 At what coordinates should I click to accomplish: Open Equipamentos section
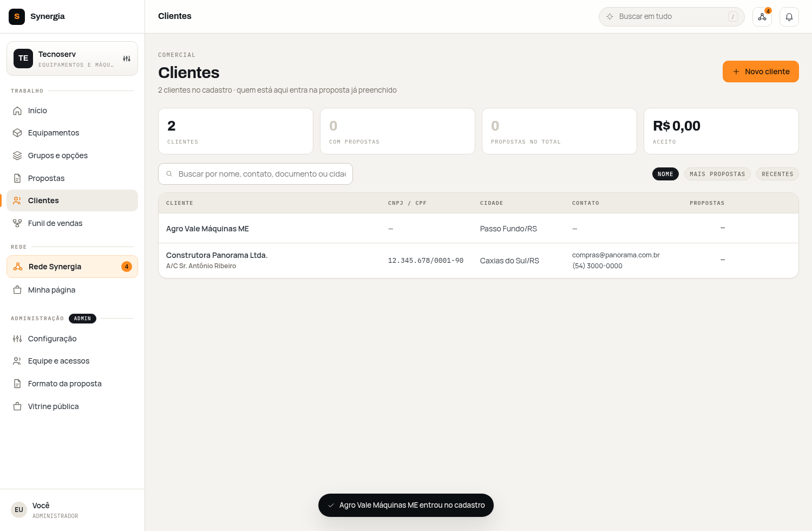(x=72, y=133)
